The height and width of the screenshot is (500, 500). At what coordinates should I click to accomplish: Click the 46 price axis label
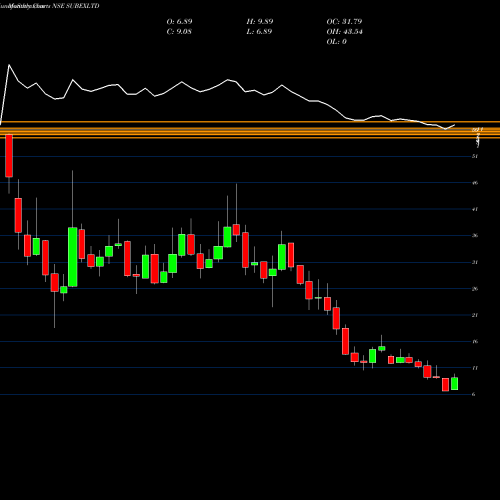(x=475, y=183)
